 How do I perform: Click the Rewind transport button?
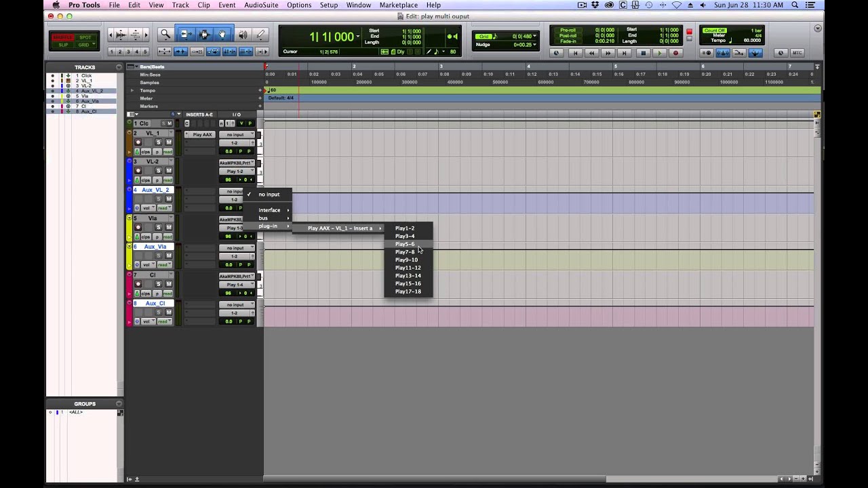click(x=592, y=53)
